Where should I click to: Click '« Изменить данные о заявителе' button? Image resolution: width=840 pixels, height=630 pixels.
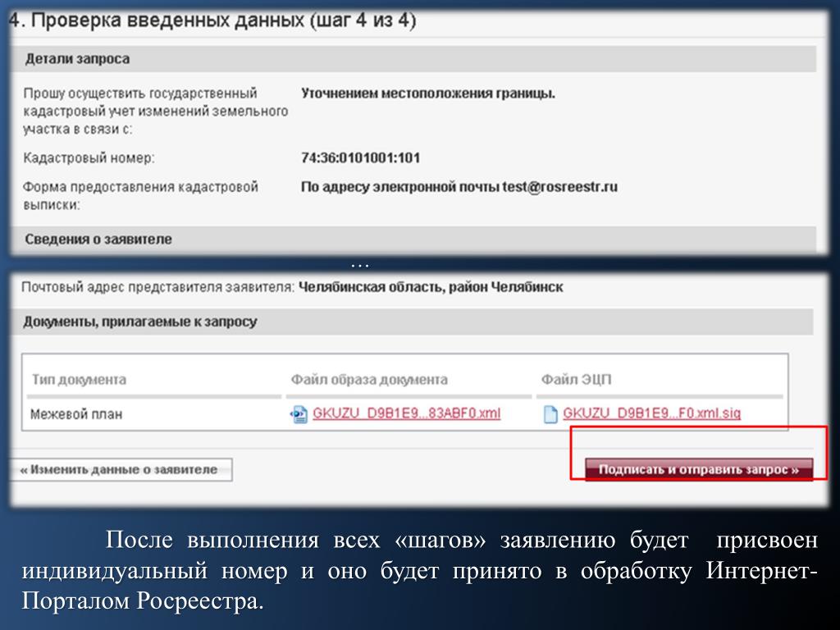pyautogui.click(x=120, y=470)
